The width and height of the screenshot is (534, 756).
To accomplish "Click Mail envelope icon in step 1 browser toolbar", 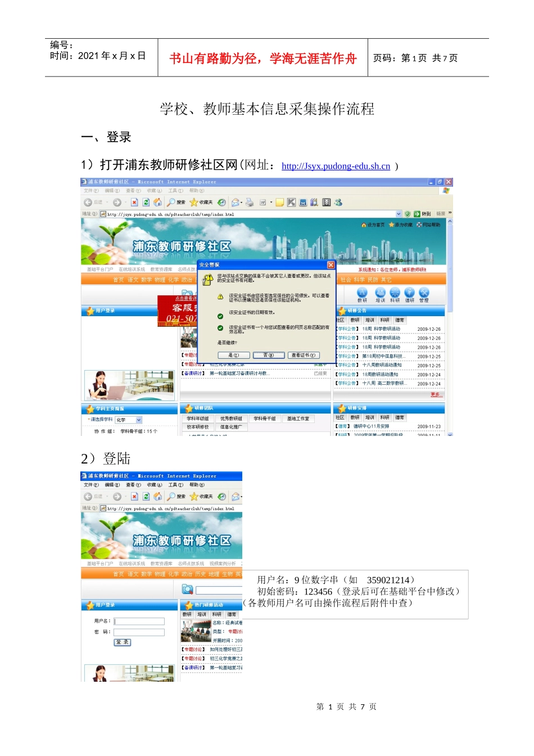I will (x=235, y=202).
